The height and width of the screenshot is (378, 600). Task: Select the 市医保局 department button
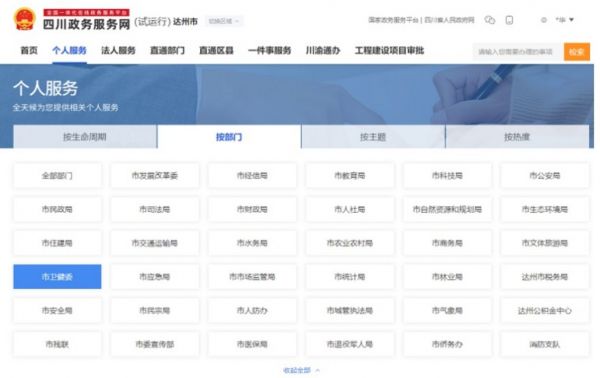(x=252, y=344)
